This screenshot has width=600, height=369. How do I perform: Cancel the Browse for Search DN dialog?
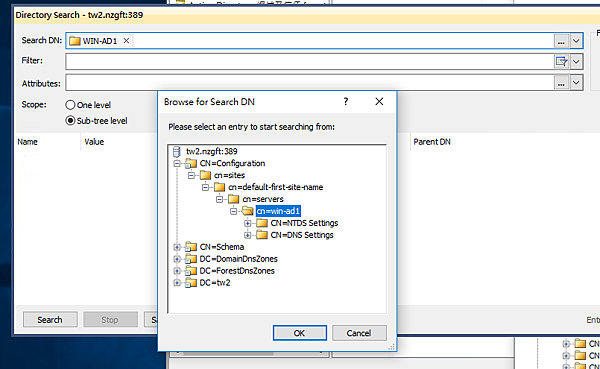(359, 333)
